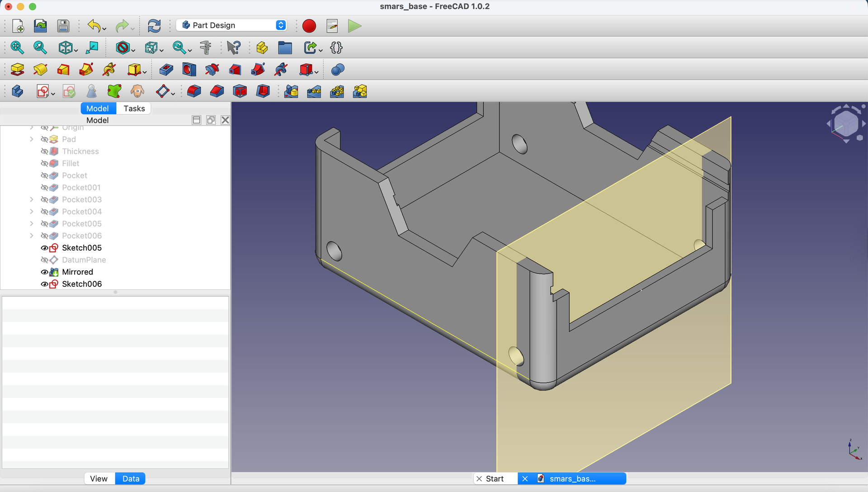Select Pocket001 in the model tree
The width and height of the screenshot is (868, 492).
(x=81, y=188)
